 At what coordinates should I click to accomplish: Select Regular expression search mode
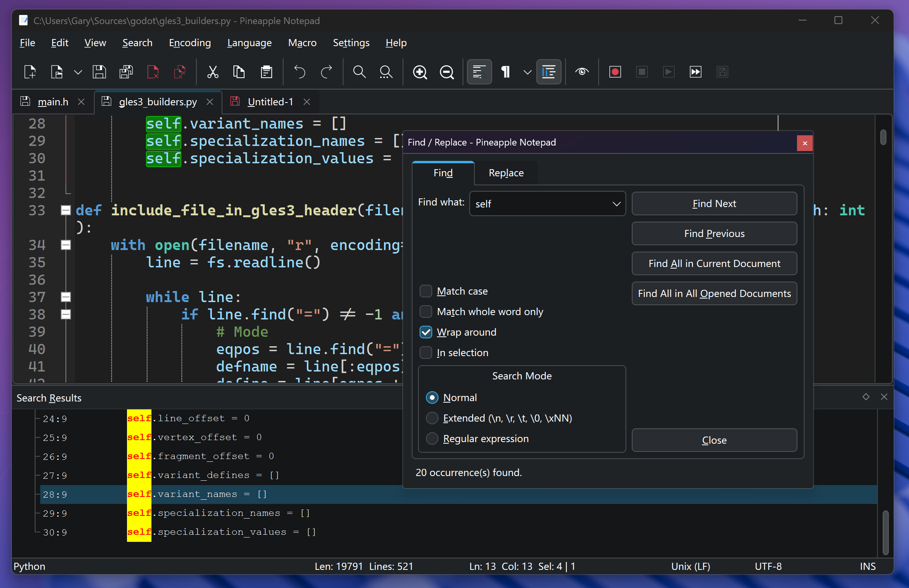point(432,439)
